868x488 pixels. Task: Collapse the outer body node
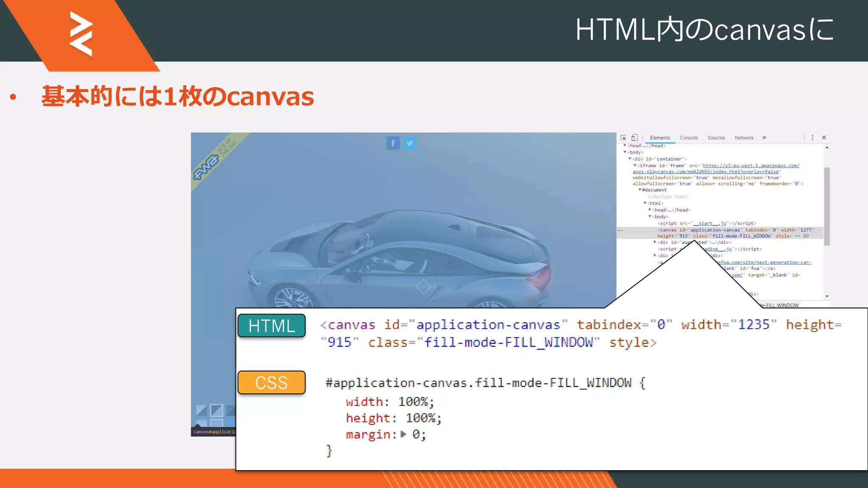[625, 152]
